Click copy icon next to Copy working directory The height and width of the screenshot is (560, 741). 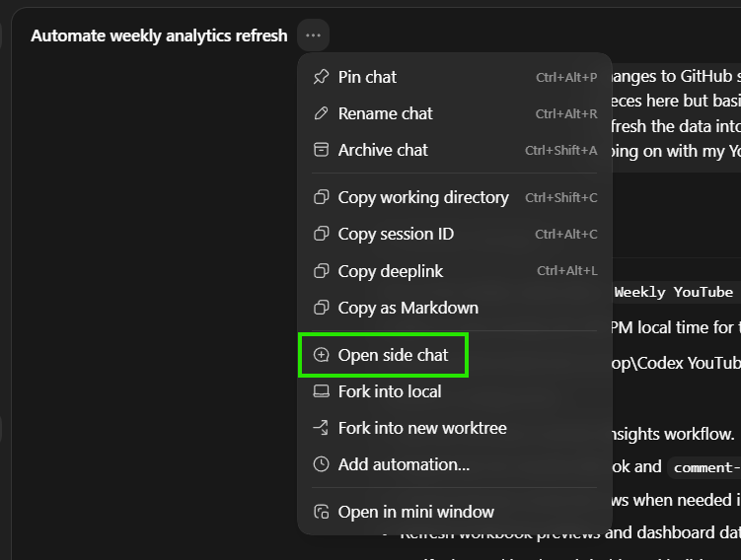[x=322, y=197]
